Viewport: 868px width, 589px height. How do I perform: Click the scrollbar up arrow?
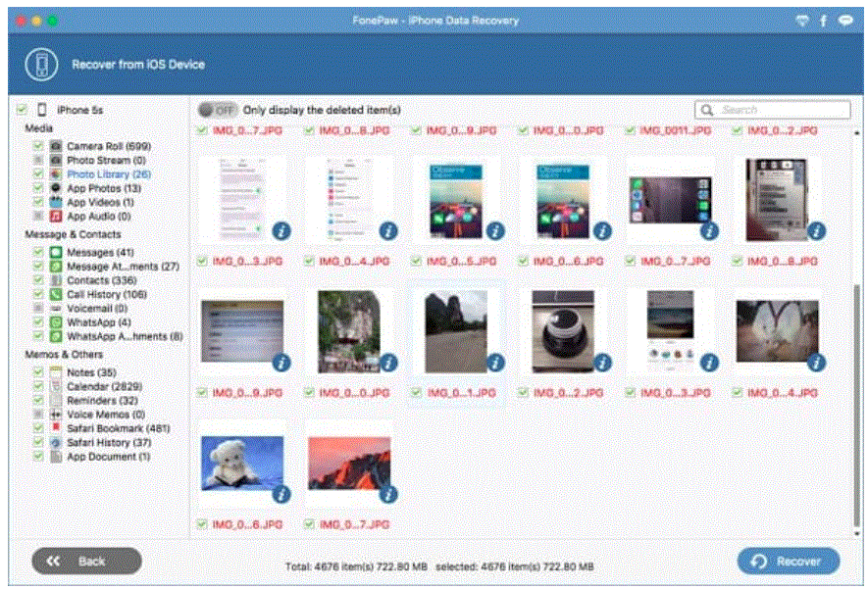click(857, 132)
